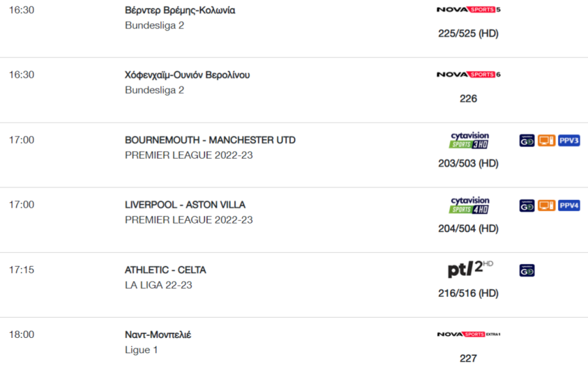Click the GO icon on Liverpool - Aston Villa row
Image resolution: width=588 pixels, height=370 pixels.
(527, 206)
